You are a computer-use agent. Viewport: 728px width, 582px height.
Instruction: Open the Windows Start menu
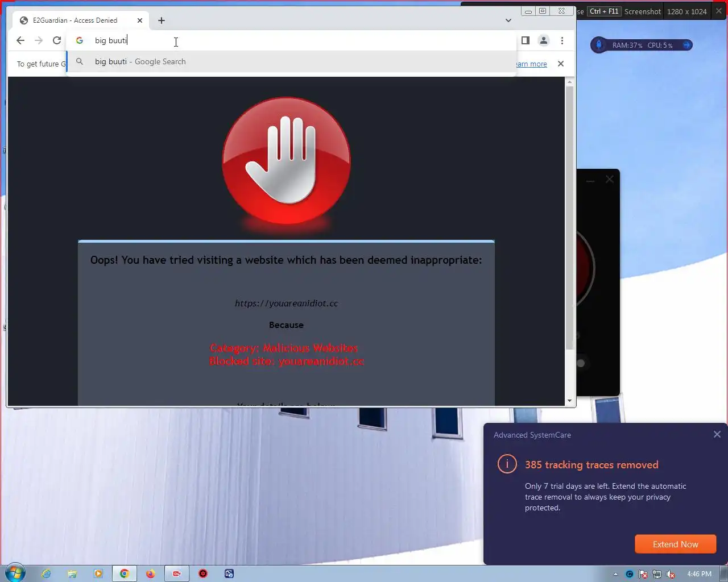[15, 573]
